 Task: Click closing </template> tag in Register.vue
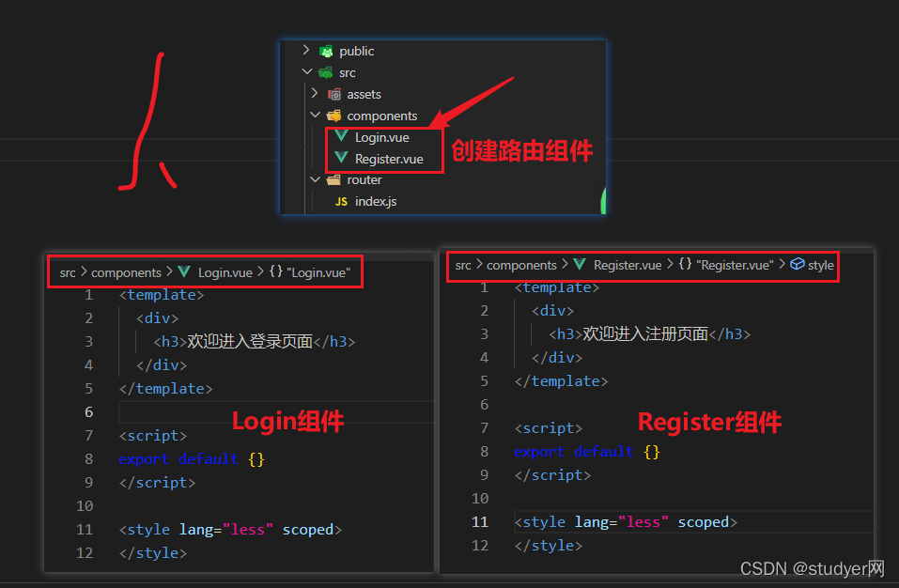pos(562,381)
